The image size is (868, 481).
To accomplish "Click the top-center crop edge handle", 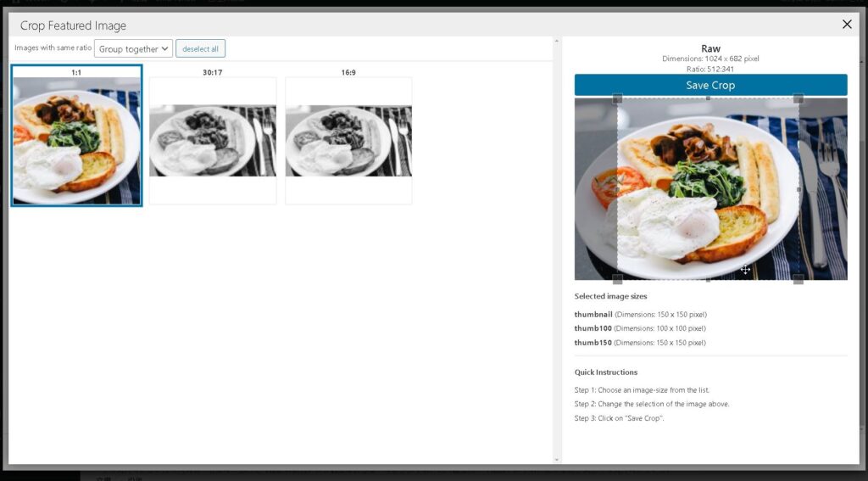I will [708, 98].
